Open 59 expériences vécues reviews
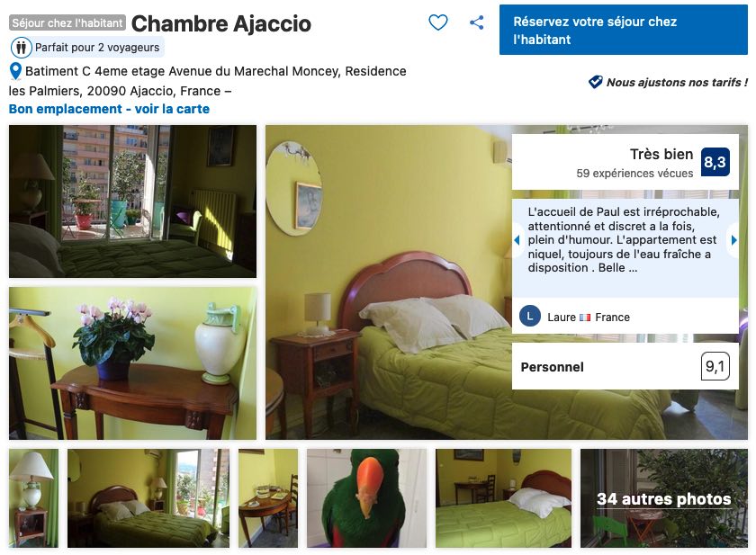Screen dimensions: 756x555 [x=634, y=174]
